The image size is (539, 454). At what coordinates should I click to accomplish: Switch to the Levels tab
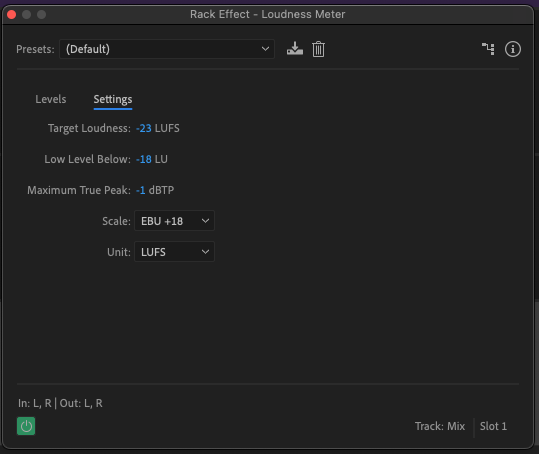coord(51,99)
